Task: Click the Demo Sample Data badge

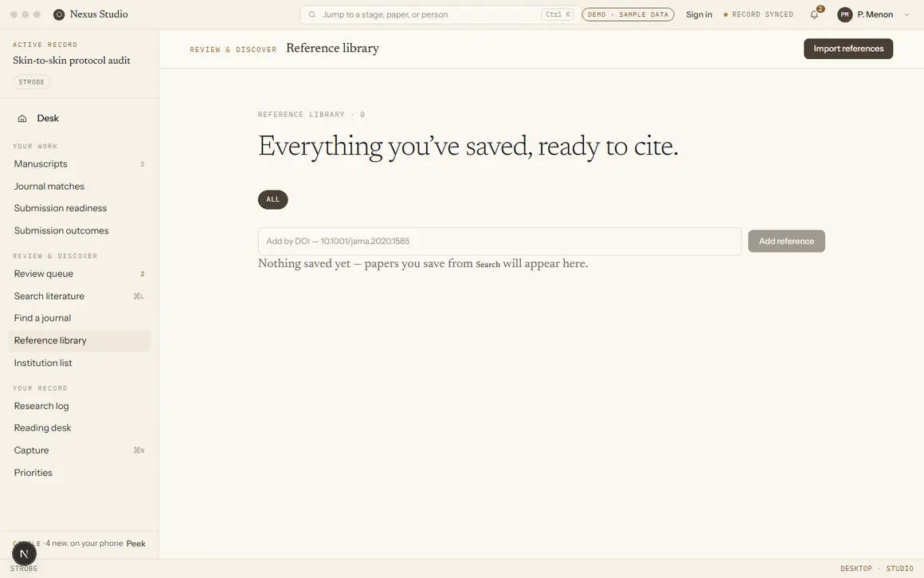Action: 628,14
